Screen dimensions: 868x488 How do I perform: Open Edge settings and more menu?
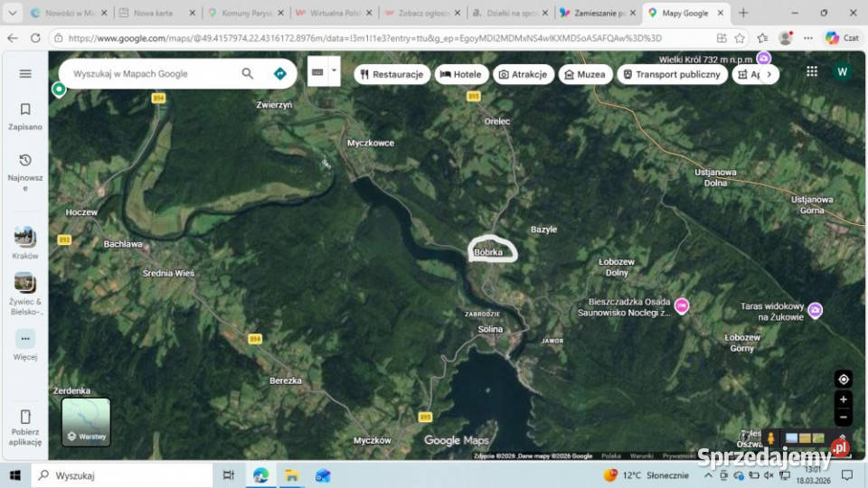808,38
